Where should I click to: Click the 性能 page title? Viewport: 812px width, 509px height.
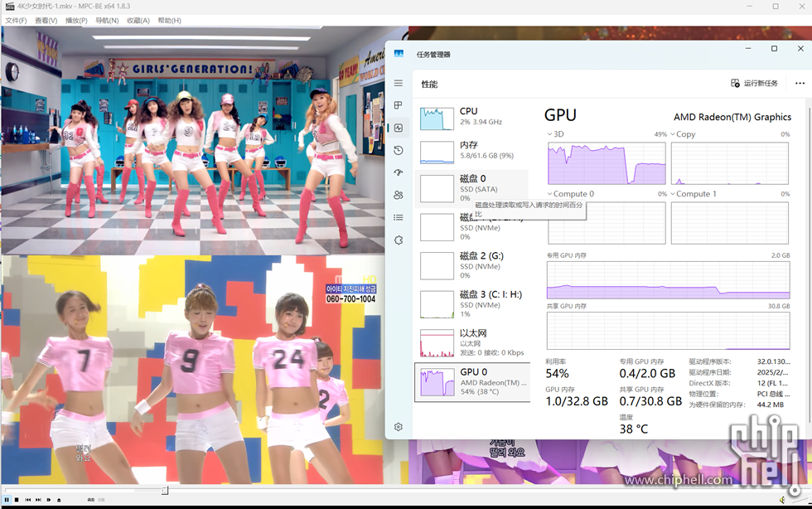pos(429,84)
